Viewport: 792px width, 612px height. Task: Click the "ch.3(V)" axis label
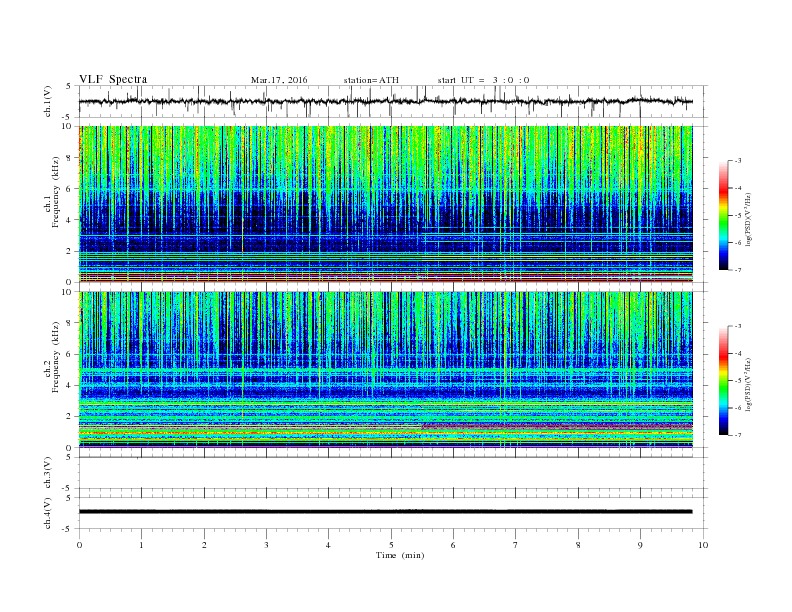click(x=47, y=473)
